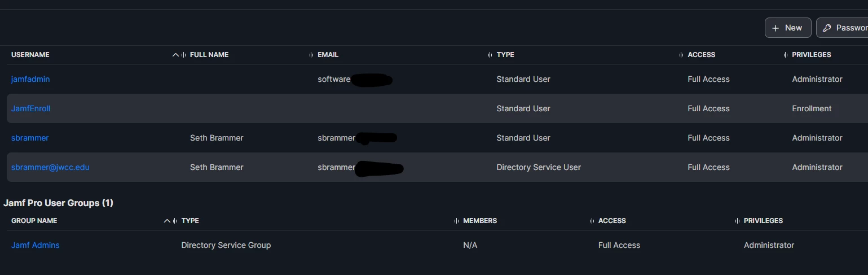Image resolution: width=868 pixels, height=275 pixels.
Task: Toggle the USERNAME column sort arrow
Action: pos(175,55)
